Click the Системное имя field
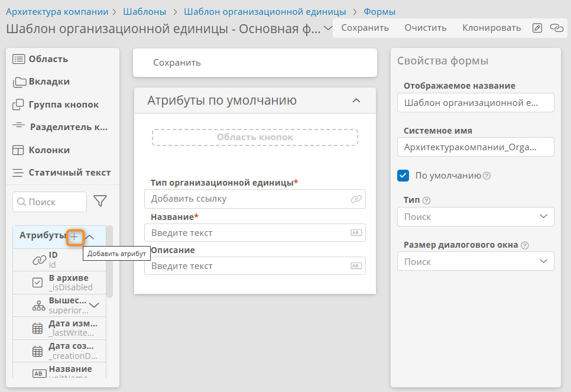 [476, 147]
